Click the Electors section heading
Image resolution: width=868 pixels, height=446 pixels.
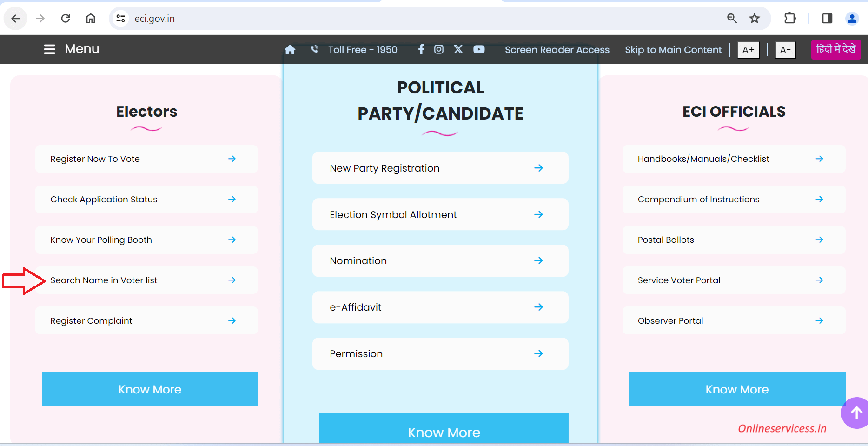[147, 112]
